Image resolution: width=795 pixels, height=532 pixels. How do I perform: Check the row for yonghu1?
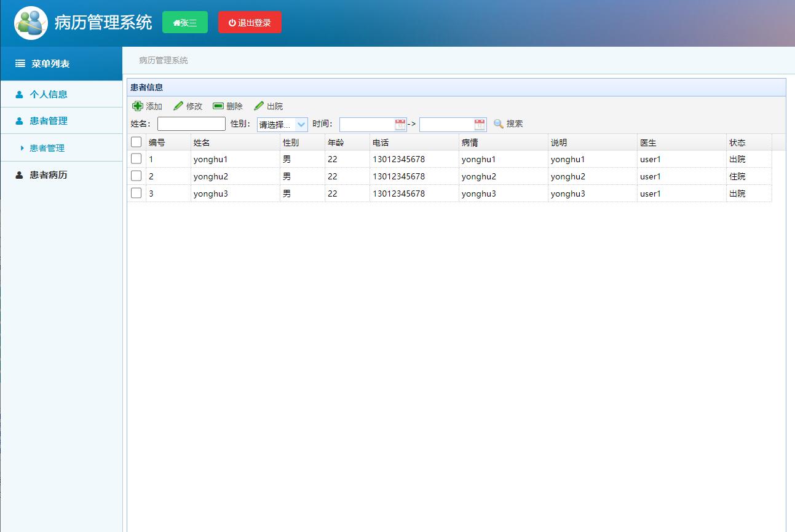coord(136,159)
